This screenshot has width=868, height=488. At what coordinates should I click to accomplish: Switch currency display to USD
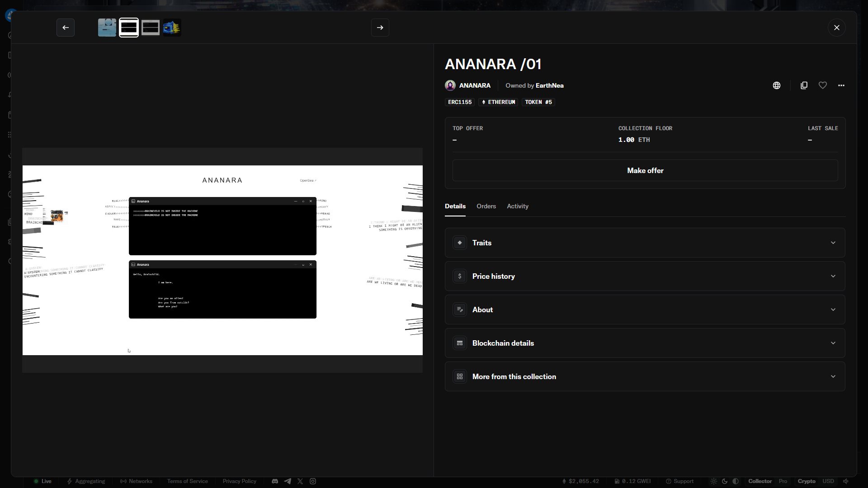(x=828, y=481)
